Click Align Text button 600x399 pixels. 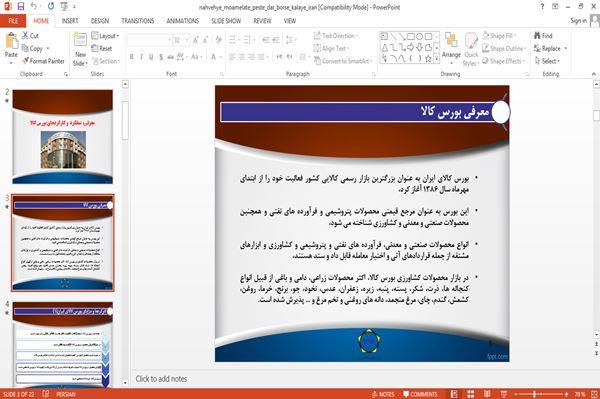tap(331, 48)
